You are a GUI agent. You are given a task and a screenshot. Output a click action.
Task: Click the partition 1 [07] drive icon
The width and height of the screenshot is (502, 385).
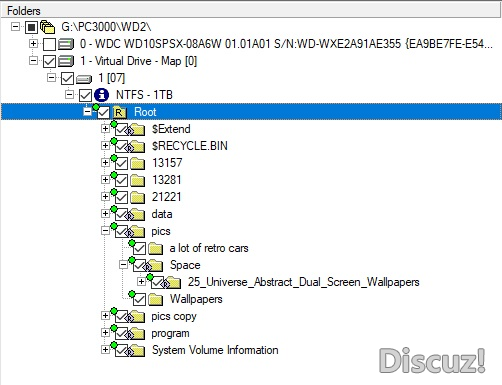pyautogui.click(x=84, y=79)
